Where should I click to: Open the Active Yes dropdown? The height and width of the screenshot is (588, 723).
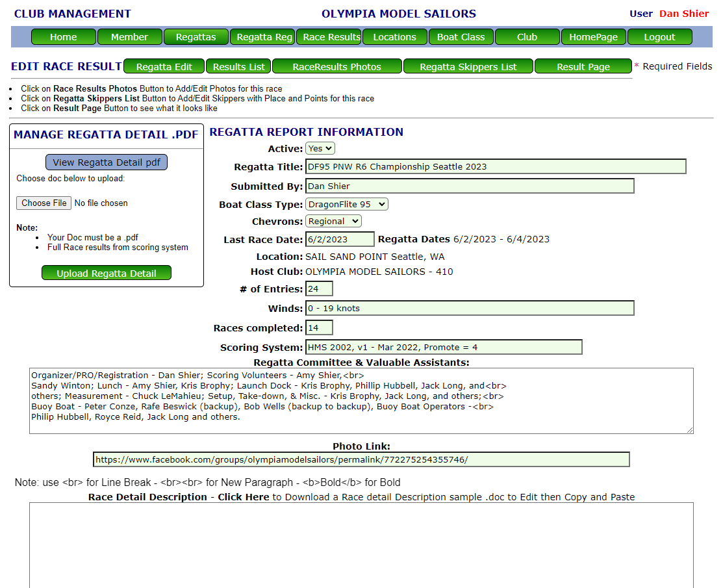pos(320,149)
